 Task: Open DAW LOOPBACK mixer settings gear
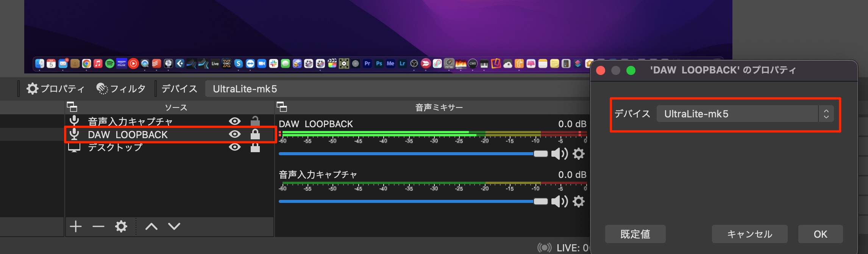[579, 154]
